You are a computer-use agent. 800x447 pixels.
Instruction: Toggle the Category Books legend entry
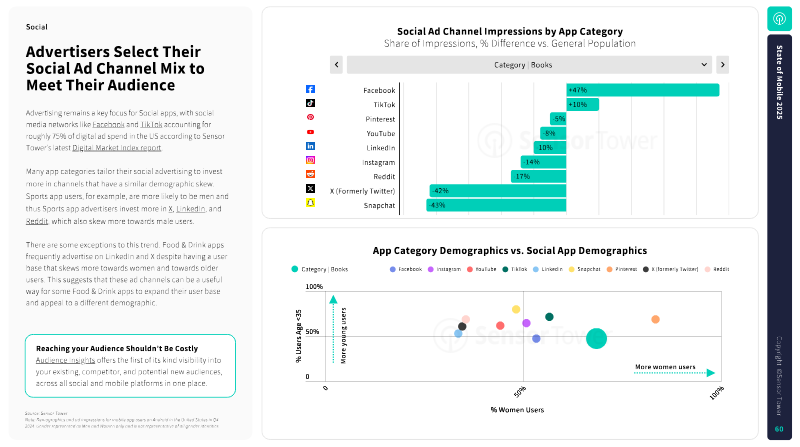(x=320, y=269)
